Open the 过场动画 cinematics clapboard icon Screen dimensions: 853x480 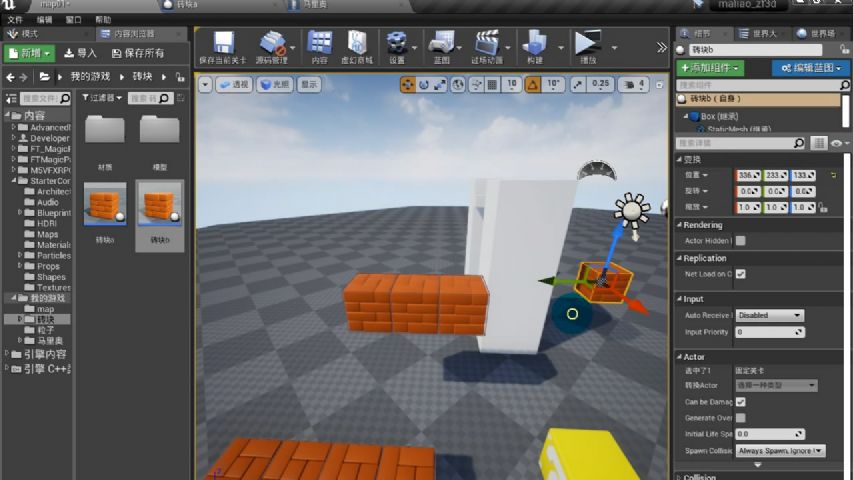tap(487, 47)
